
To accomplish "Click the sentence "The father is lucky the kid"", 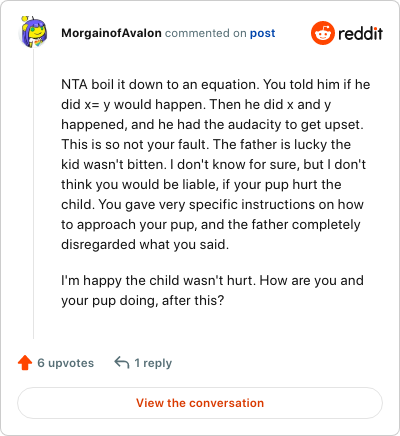I will [x=206, y=154].
